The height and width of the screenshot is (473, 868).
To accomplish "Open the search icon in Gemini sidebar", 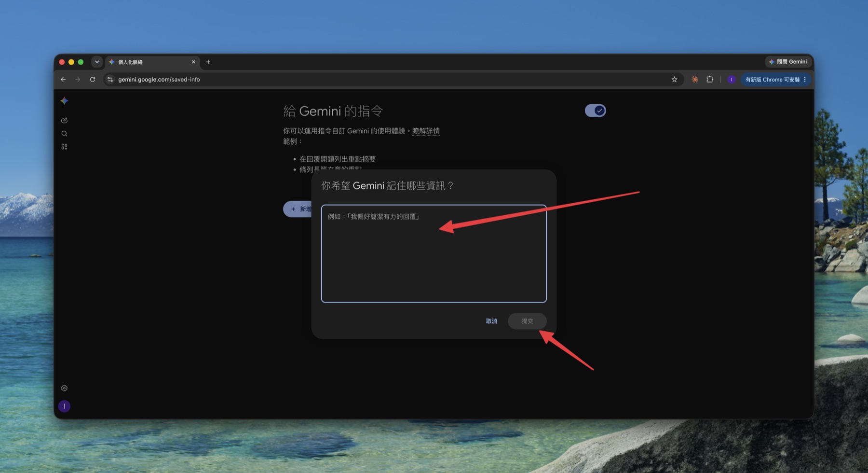I will click(x=64, y=134).
